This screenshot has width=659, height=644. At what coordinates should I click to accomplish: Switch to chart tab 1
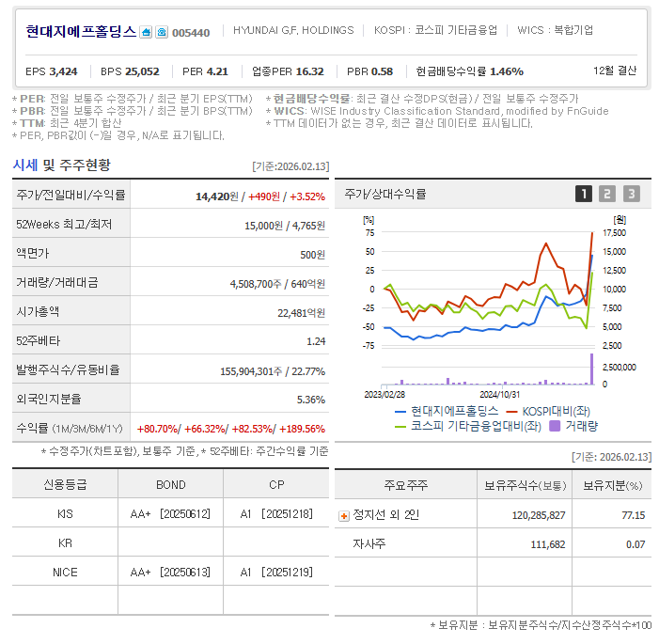584,194
